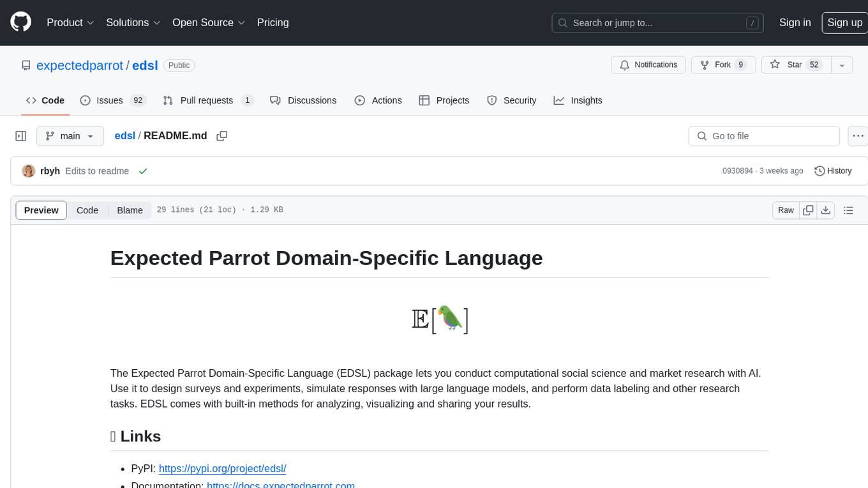
Task: Copy raw file contents
Action: tap(808, 210)
